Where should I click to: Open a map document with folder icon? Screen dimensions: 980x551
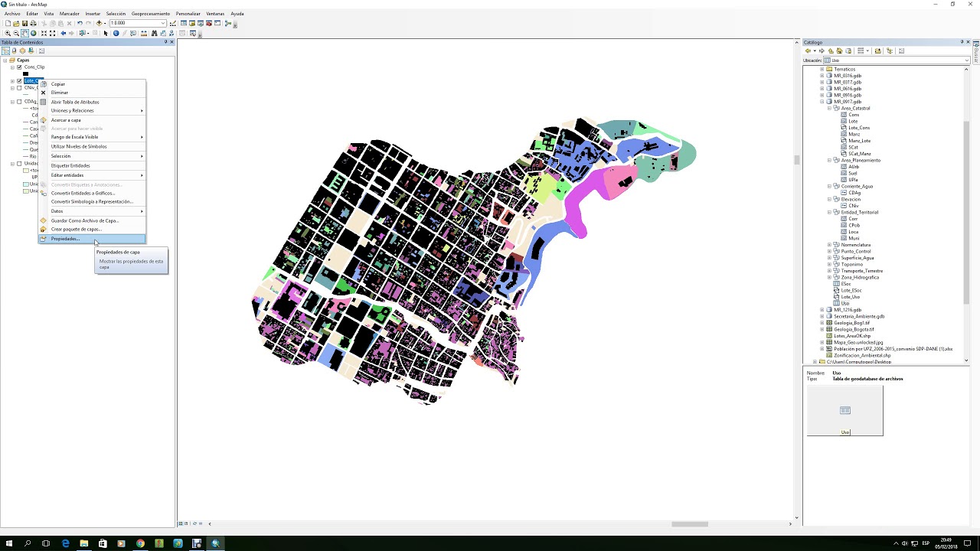[16, 23]
